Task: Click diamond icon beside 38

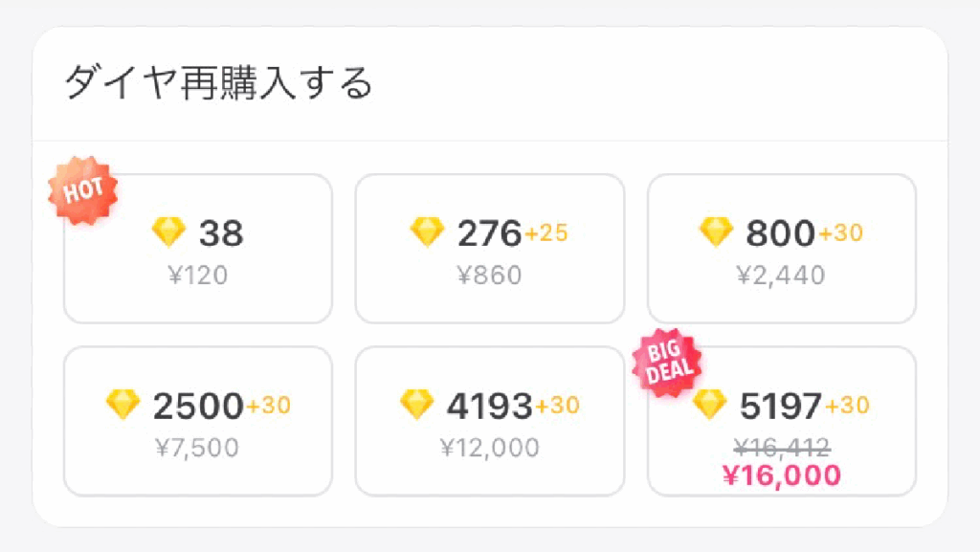Action: pyautogui.click(x=169, y=232)
